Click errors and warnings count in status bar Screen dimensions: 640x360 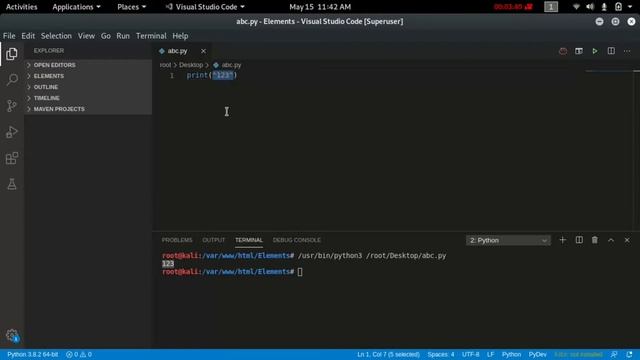tap(79, 354)
